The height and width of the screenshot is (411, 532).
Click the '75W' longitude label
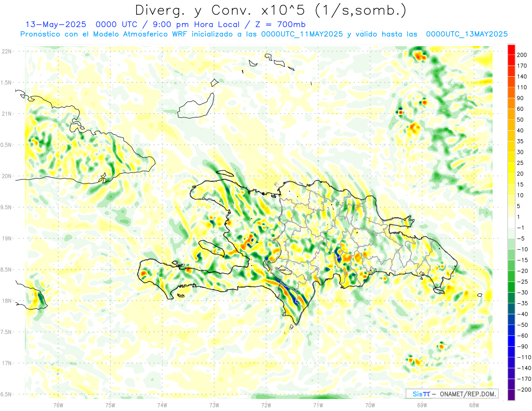click(x=110, y=404)
